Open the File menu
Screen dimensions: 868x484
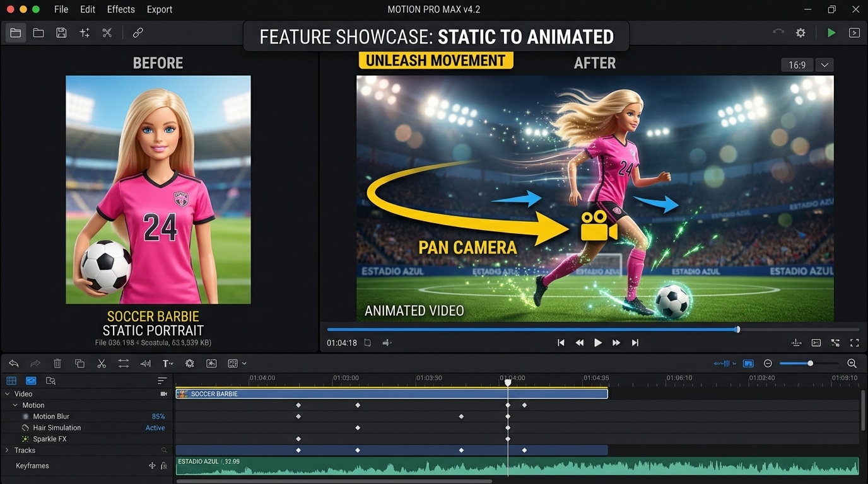coord(61,9)
